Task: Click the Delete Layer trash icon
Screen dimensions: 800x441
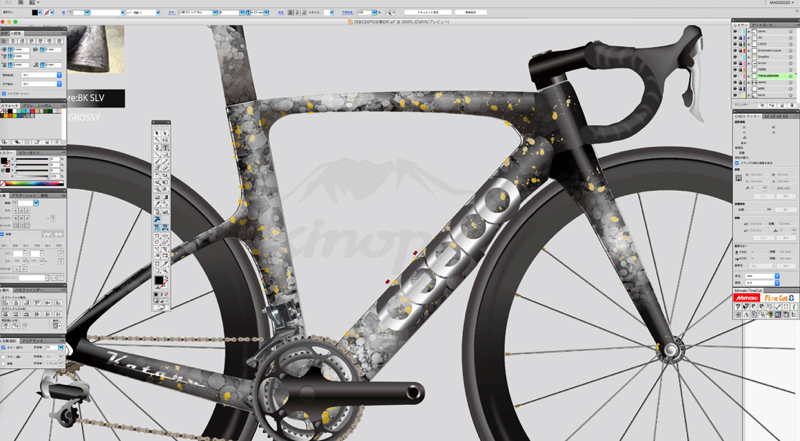Action: point(792,105)
